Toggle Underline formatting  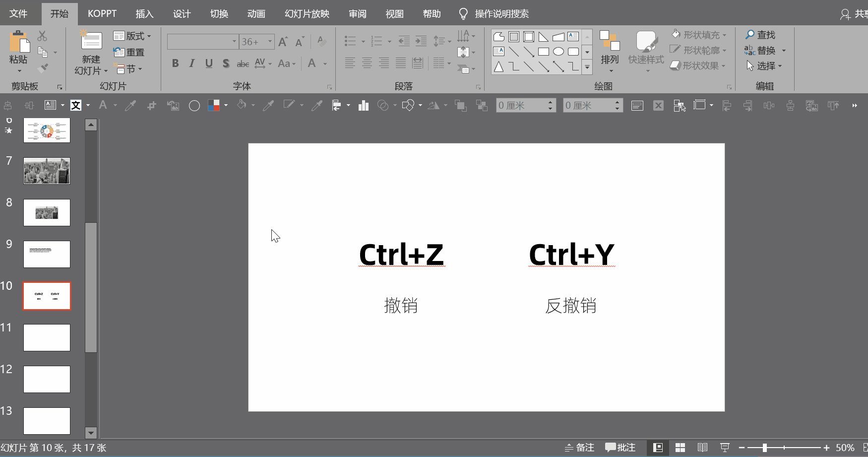point(209,64)
